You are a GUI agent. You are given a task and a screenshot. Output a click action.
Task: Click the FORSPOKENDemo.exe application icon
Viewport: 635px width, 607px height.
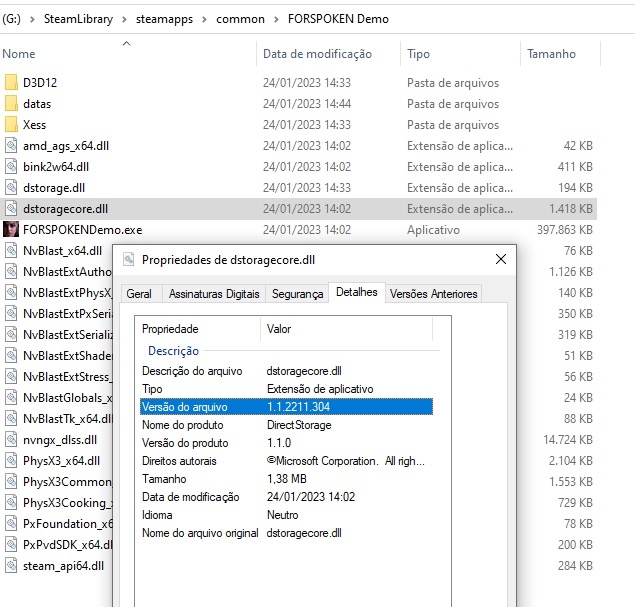[11, 230]
